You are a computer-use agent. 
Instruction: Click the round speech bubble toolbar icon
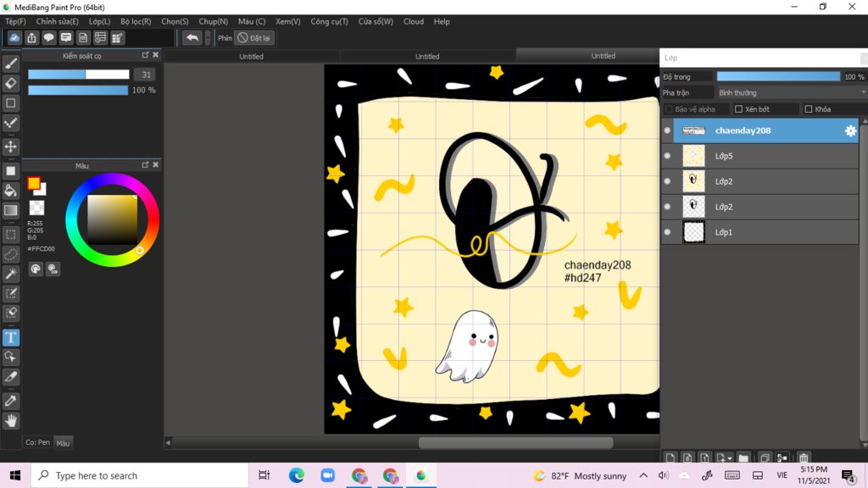click(48, 37)
